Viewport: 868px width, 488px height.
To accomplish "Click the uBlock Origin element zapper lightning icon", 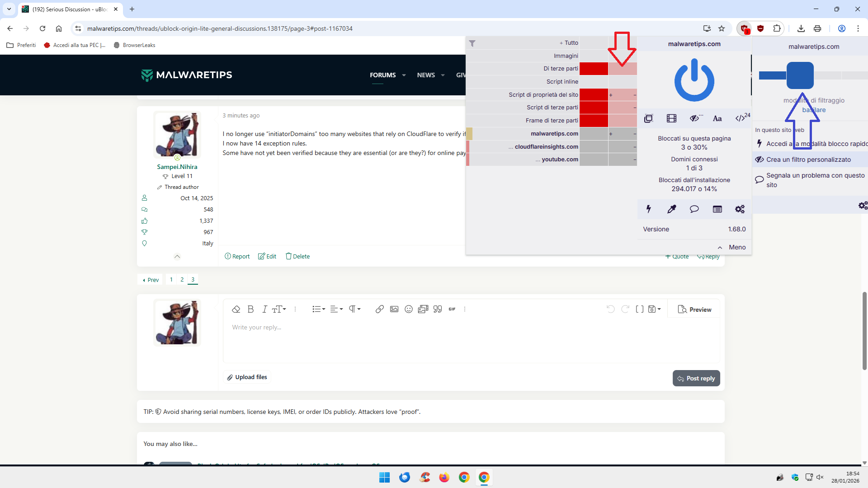I will 649,209.
